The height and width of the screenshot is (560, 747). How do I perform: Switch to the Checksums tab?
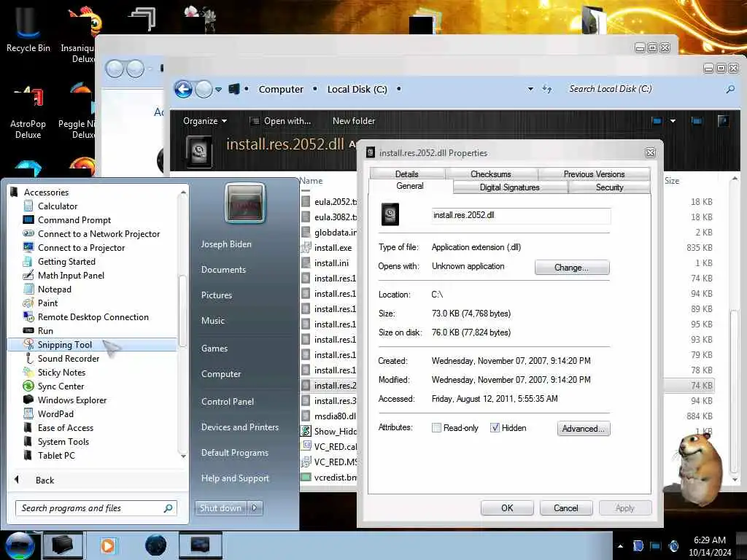coord(491,174)
